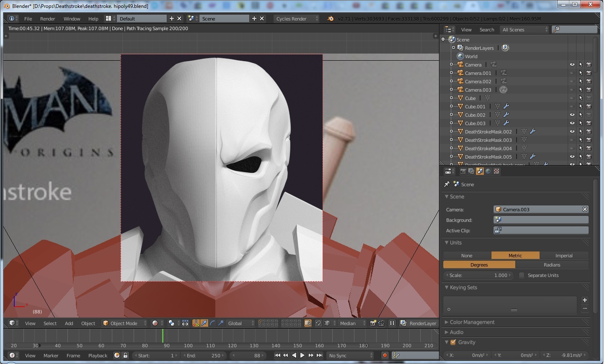
Task: Open the Window menu
Action: point(72,18)
